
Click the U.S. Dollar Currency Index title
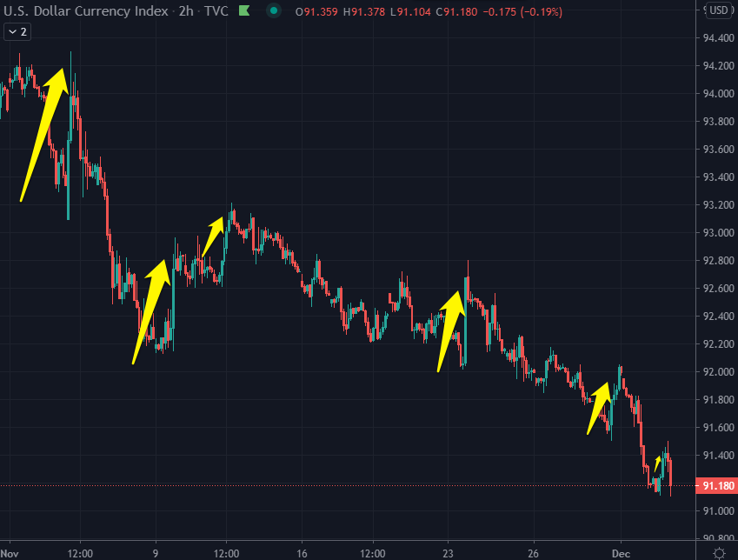86,10
